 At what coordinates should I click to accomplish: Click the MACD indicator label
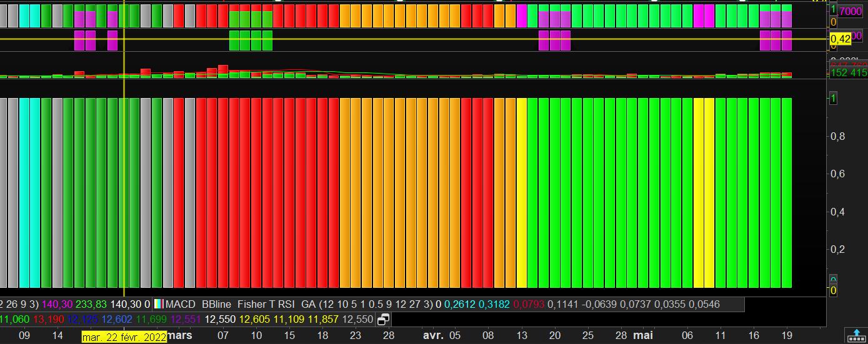tap(181, 305)
